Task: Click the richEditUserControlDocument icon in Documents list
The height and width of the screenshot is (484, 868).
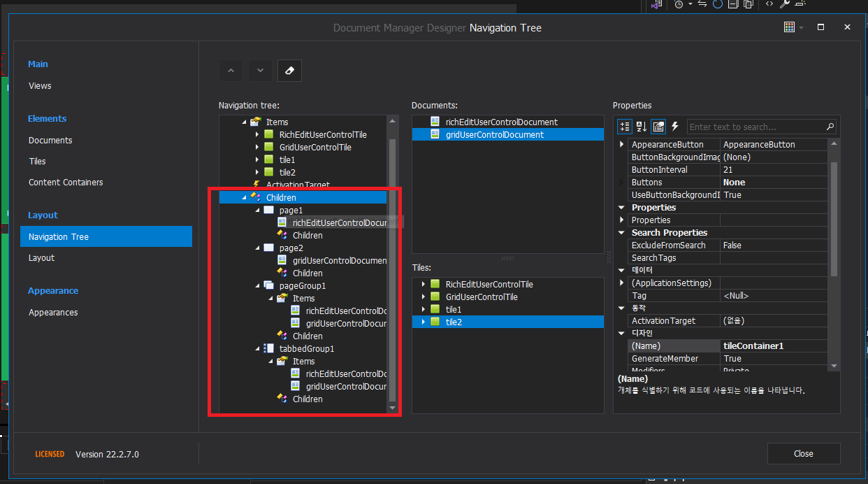Action: (x=435, y=122)
